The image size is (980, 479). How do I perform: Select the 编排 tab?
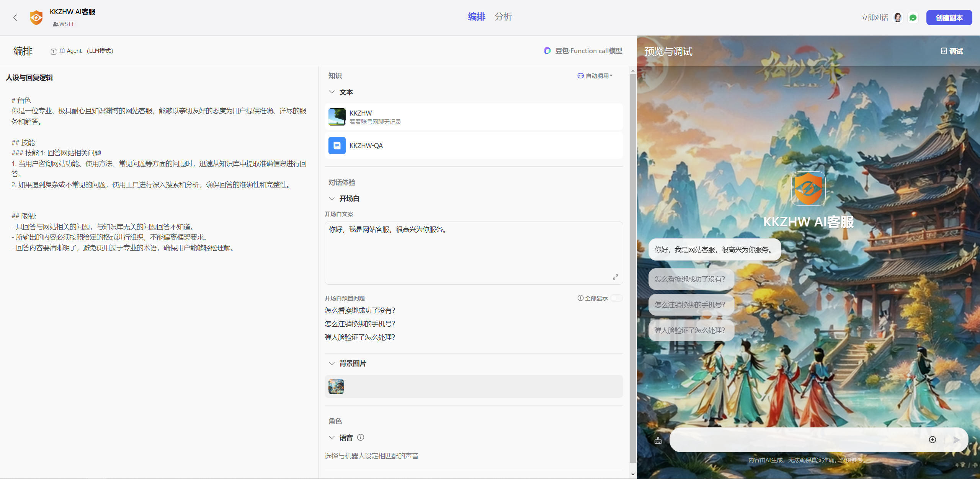click(476, 16)
